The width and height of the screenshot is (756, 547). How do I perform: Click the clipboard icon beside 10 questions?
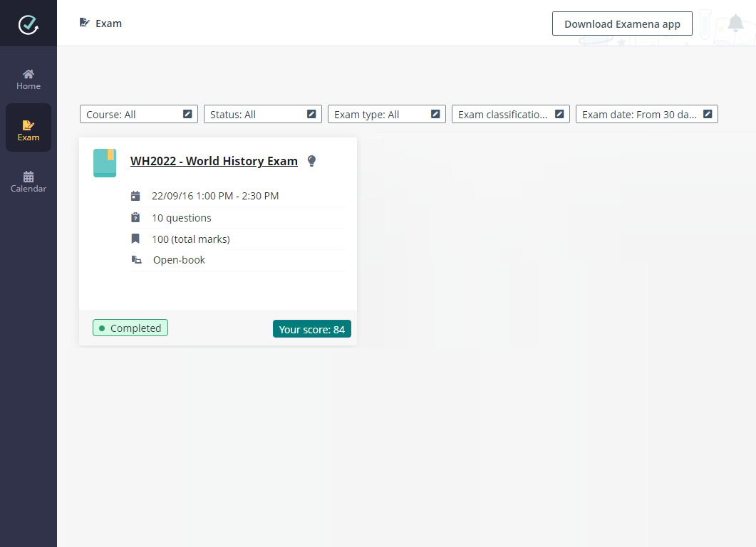click(135, 217)
